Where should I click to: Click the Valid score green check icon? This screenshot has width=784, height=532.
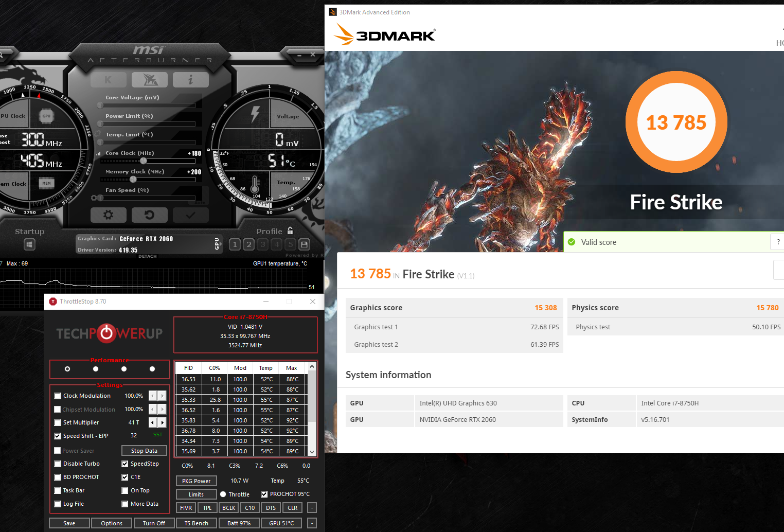tap(572, 242)
